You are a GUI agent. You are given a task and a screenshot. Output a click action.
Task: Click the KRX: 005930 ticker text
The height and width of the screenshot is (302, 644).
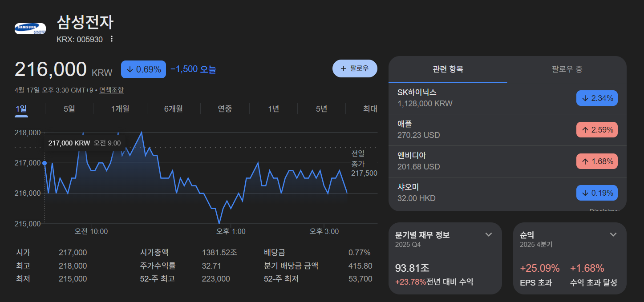pyautogui.click(x=80, y=39)
